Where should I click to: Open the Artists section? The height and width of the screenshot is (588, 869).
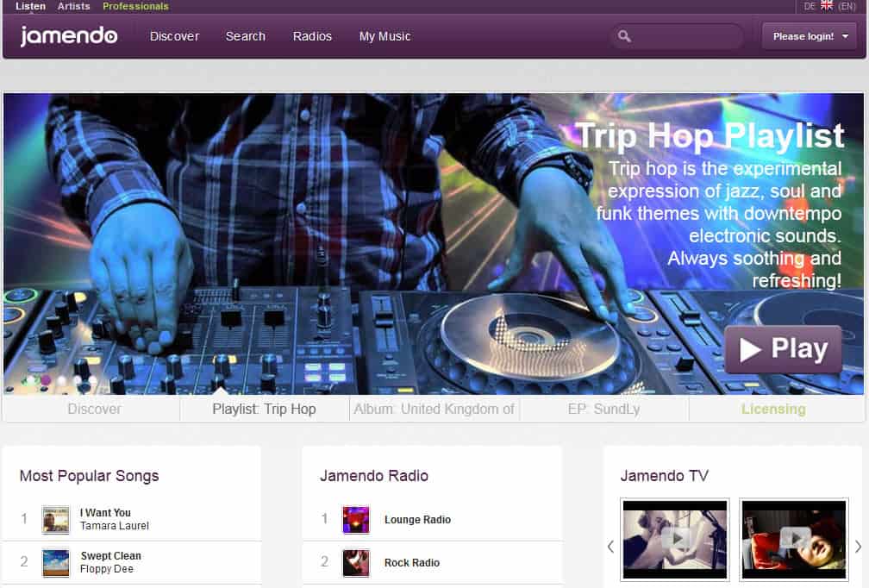[74, 6]
